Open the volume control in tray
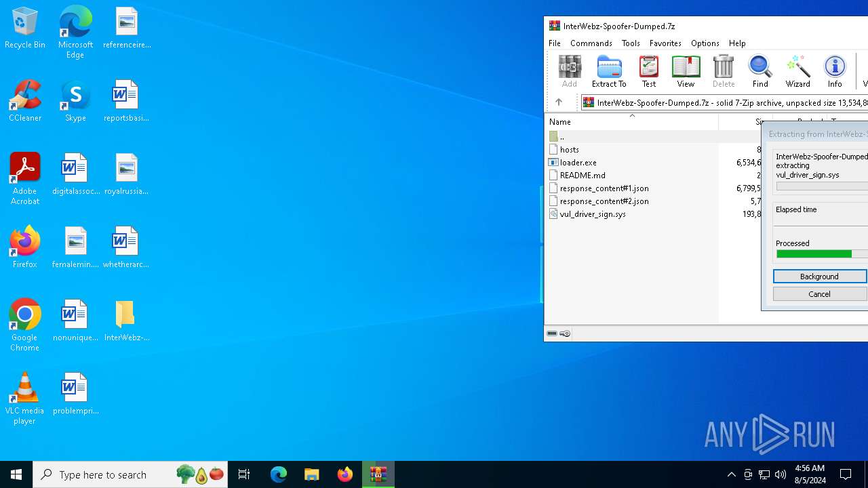868x488 pixels. 781,474
